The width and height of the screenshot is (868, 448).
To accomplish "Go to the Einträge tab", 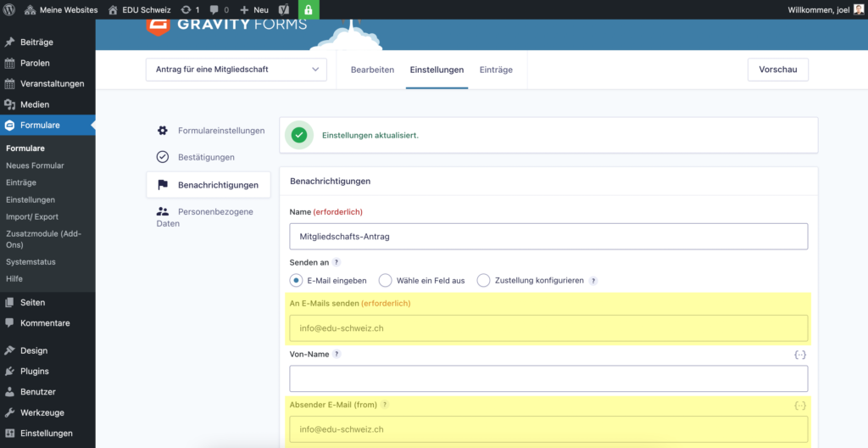I will (x=496, y=70).
